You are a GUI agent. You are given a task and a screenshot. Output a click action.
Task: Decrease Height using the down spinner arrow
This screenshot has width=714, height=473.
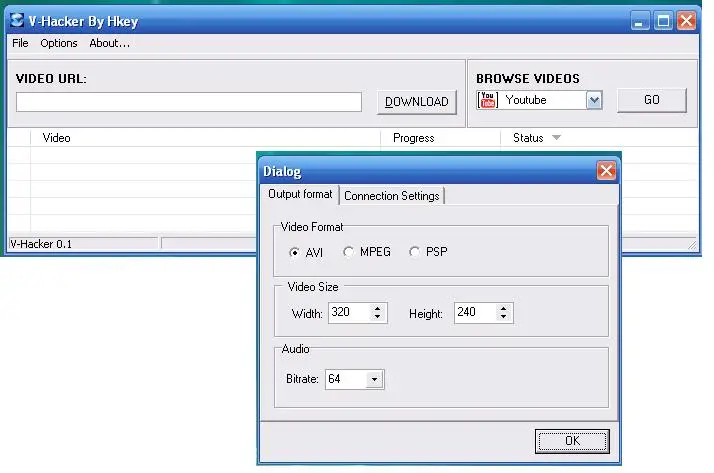pos(504,317)
